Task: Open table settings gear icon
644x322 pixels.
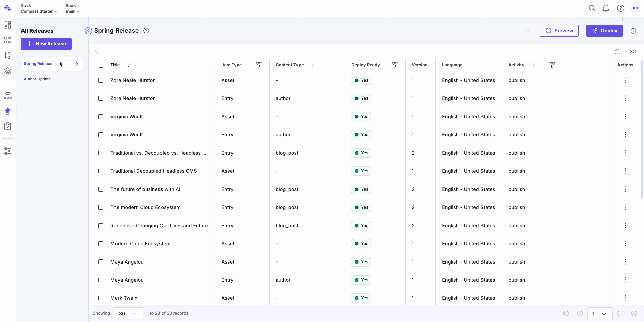Action: (x=633, y=52)
